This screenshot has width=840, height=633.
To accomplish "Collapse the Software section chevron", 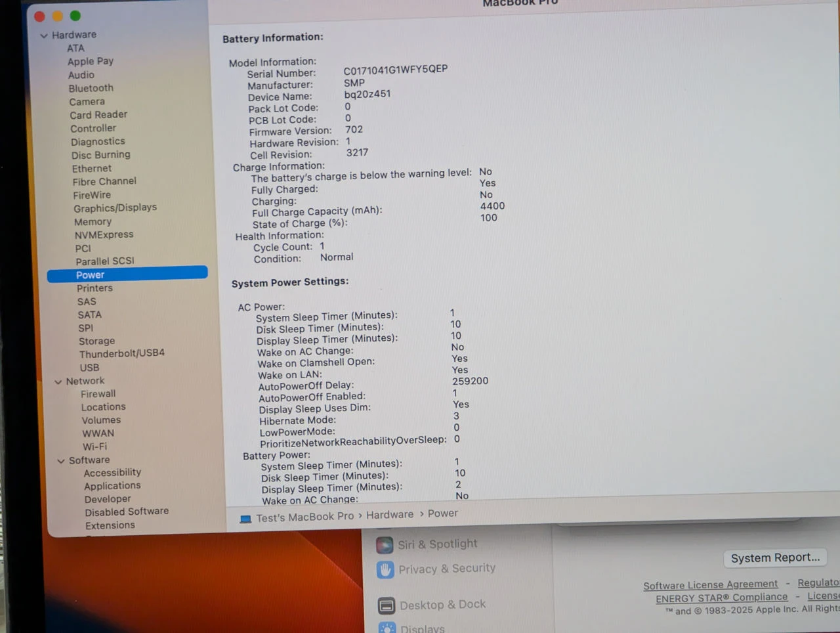I will pos(61,461).
